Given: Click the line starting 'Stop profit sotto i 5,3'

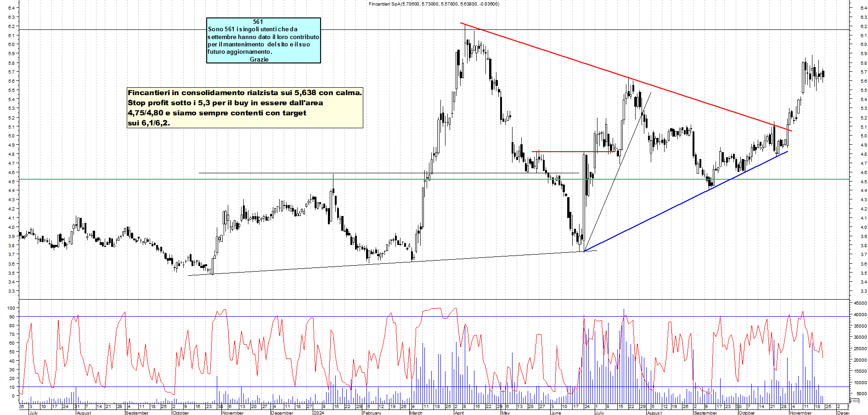Looking at the screenshot, I should point(225,103).
